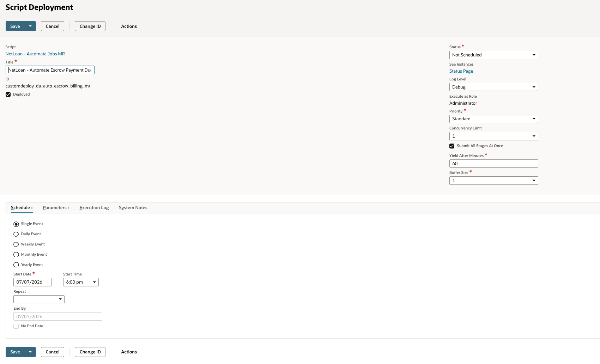The height and width of the screenshot is (364, 600).
Task: Open the Priority dropdown set to Standard
Action: [493, 119]
